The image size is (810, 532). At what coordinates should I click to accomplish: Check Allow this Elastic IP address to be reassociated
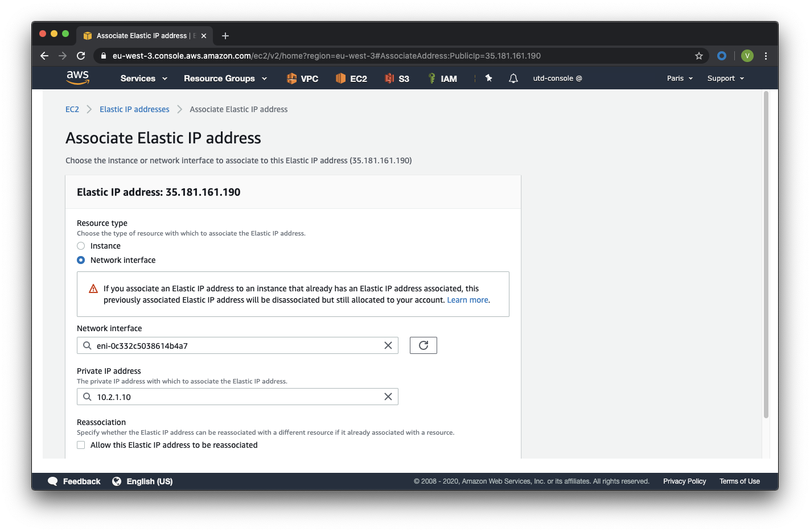[81, 445]
